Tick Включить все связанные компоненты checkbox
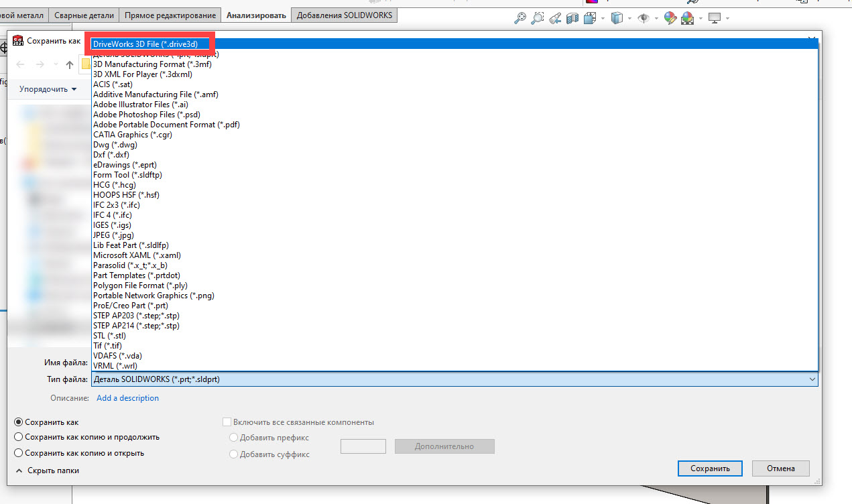 (x=227, y=422)
